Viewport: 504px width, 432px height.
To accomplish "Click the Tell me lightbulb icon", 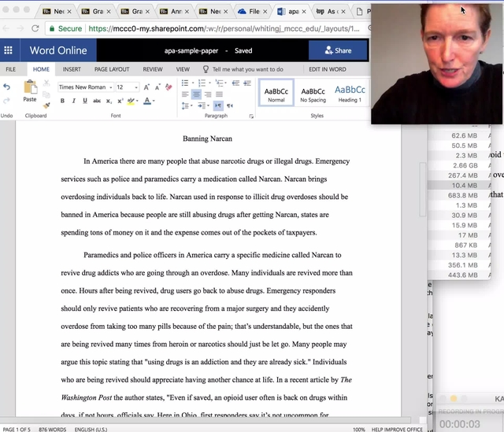I will pos(206,69).
